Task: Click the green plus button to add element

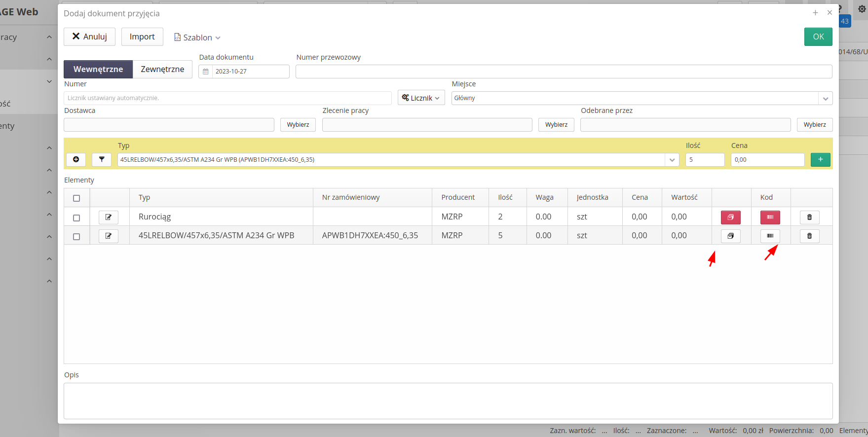Action: (x=820, y=159)
